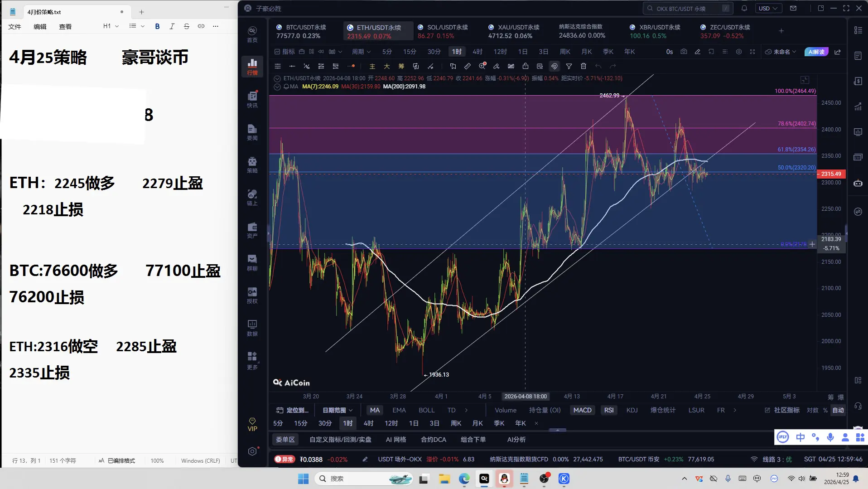Open the H1 heading dropdown in Notepad
Screen dimensions: 868x489
(x=111, y=26)
